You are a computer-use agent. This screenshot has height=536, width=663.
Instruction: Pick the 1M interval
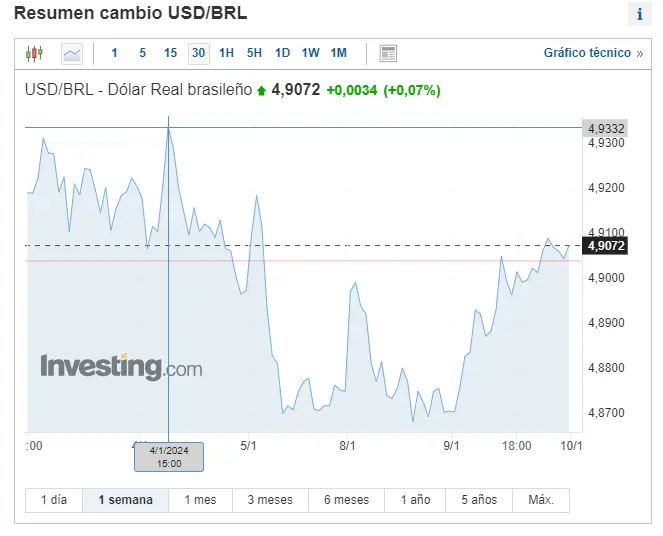(339, 53)
